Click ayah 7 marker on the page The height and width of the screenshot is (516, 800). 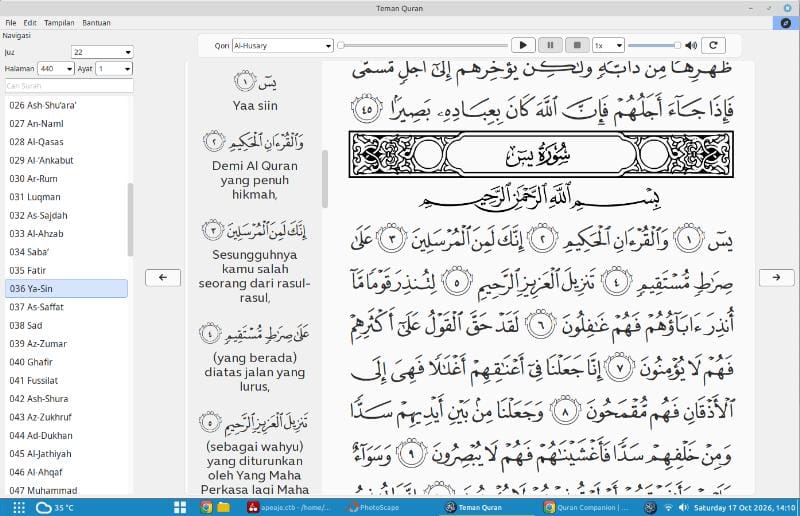point(620,368)
